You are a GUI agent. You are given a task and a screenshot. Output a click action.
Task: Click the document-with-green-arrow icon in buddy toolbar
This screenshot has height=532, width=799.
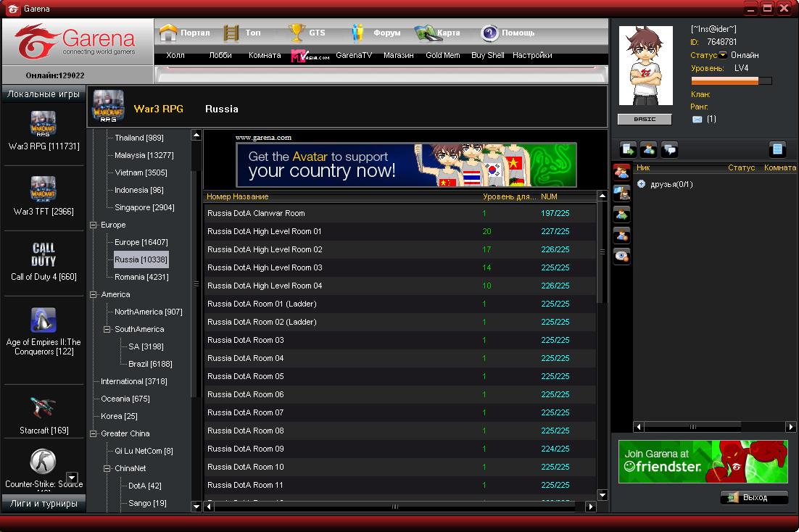tap(628, 149)
